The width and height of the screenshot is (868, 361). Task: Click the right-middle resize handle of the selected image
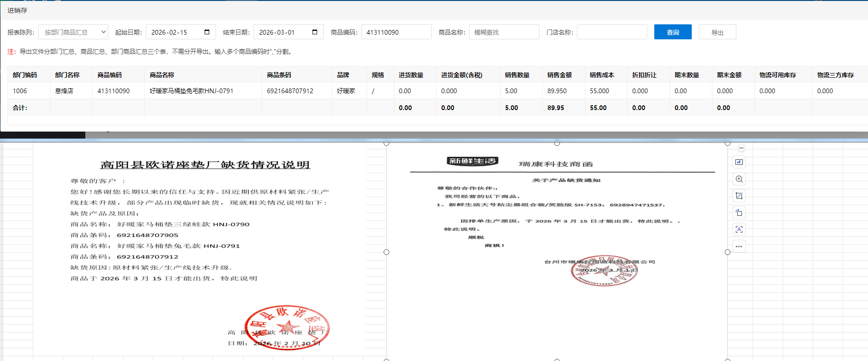pyautogui.click(x=727, y=252)
